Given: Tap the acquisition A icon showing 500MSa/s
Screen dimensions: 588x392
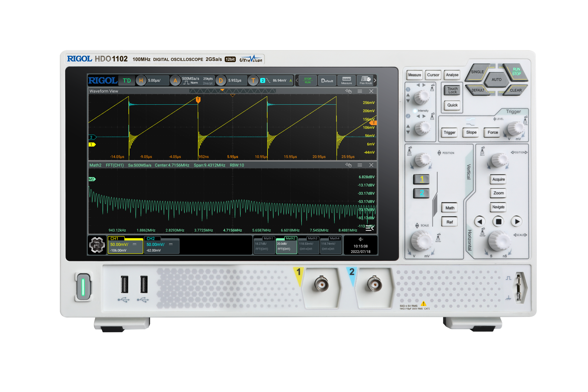Looking at the screenshot, I should coord(175,80).
